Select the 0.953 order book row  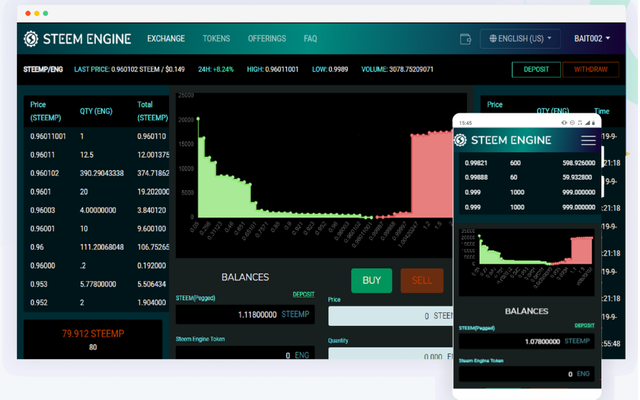pyautogui.click(x=97, y=284)
